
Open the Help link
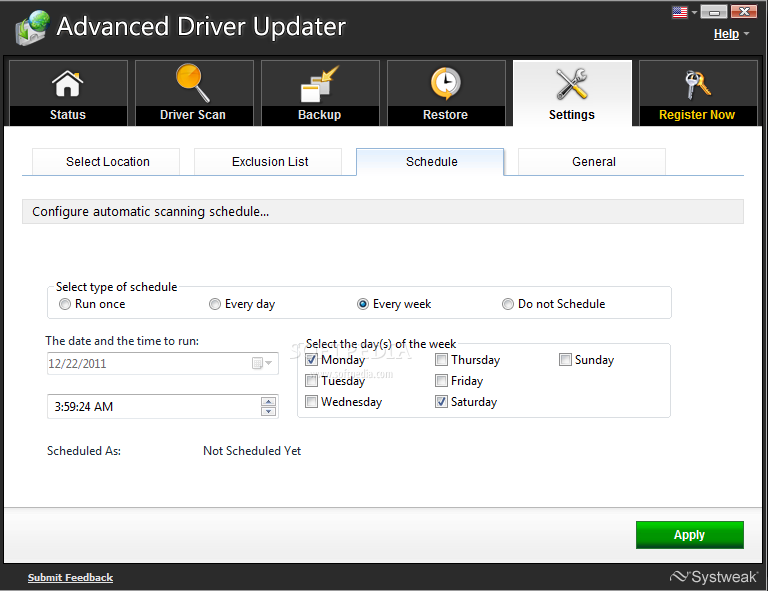tap(726, 34)
